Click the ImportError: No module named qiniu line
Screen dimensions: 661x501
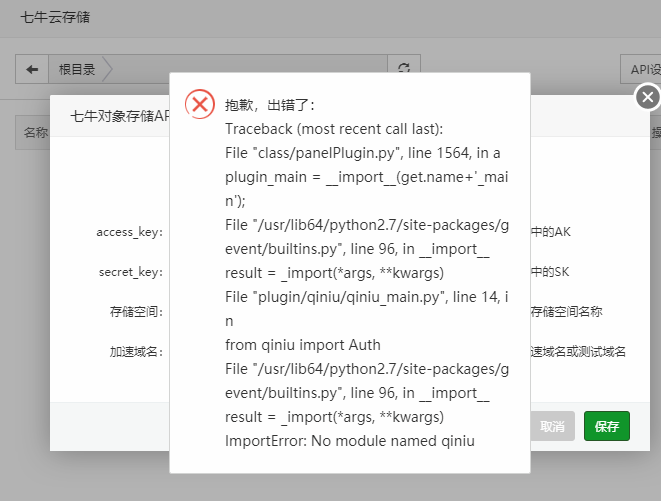(x=350, y=441)
